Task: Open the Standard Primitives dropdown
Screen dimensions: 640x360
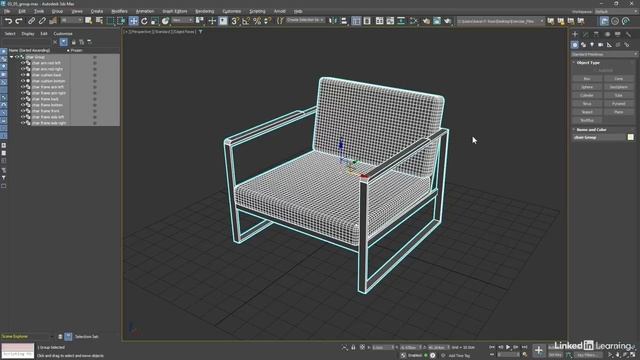Action: pyautogui.click(x=604, y=54)
